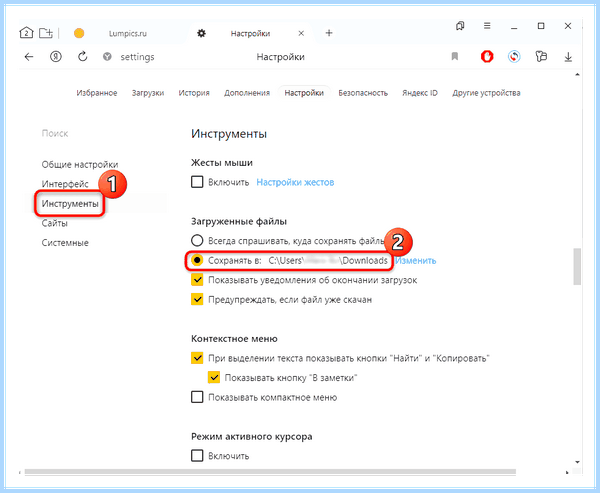Image resolution: width=600 pixels, height=493 pixels.
Task: Click Изменить to change download folder
Action: click(x=416, y=261)
